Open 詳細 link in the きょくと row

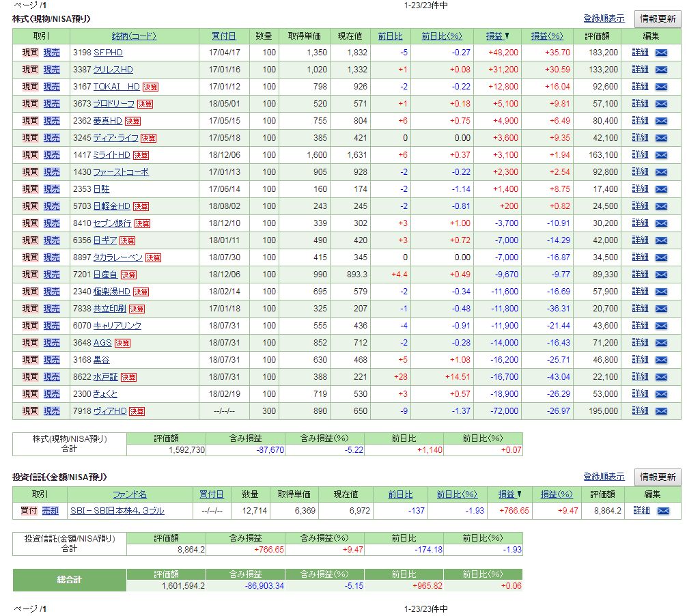coord(640,394)
